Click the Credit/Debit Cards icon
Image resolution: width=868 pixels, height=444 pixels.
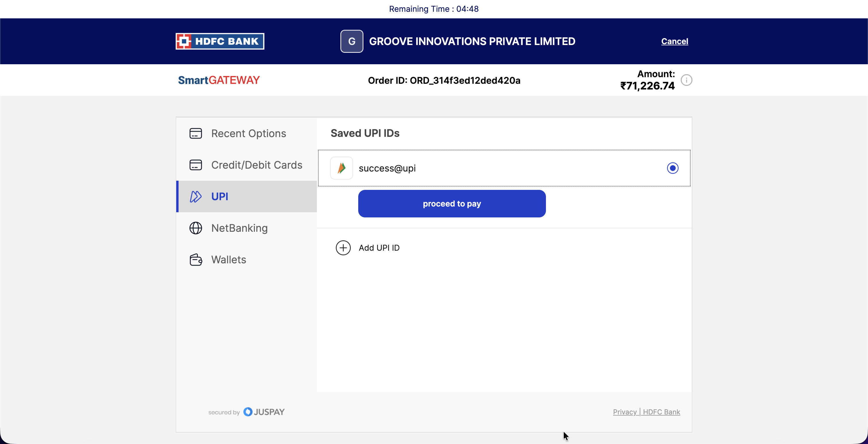pos(195,165)
